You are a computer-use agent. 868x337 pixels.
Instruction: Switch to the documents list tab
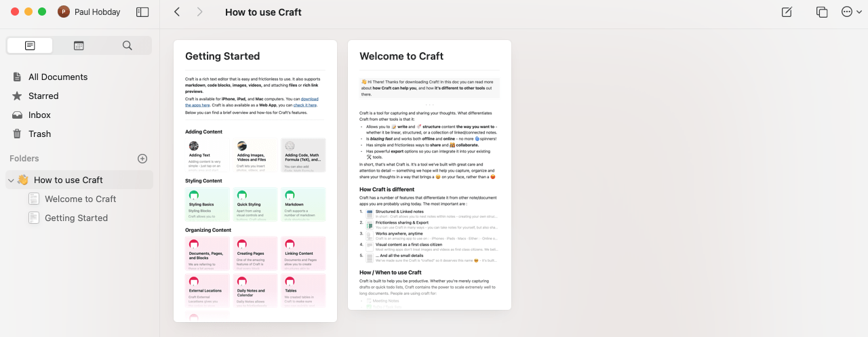pyautogui.click(x=30, y=45)
